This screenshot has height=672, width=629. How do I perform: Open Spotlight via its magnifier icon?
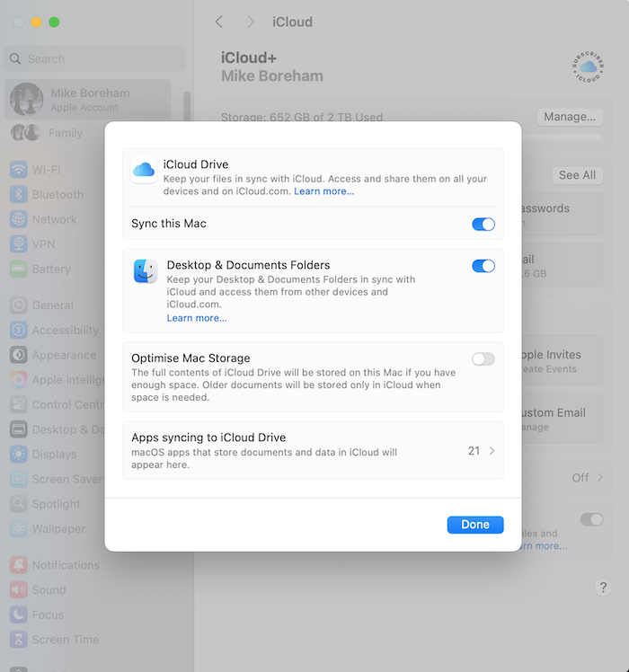pos(19,504)
